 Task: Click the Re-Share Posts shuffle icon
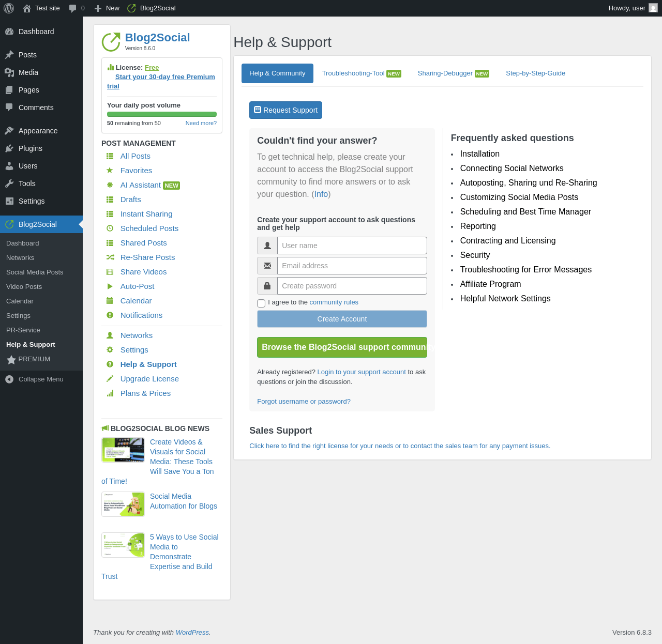click(110, 257)
